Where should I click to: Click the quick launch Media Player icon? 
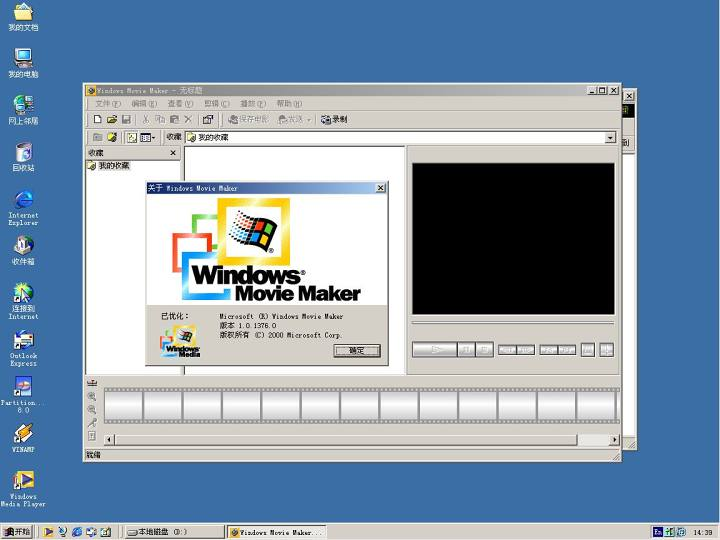[48, 532]
